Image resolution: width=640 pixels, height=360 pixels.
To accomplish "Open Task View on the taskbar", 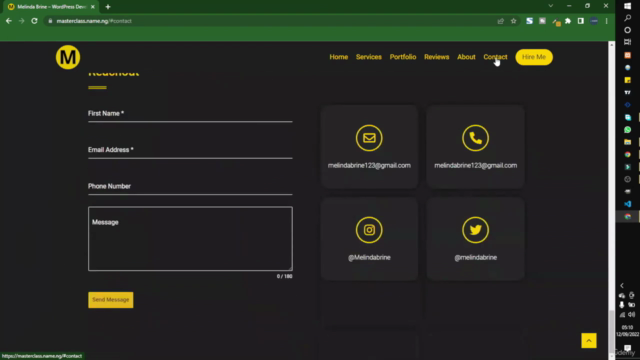I will [x=627, y=42].
